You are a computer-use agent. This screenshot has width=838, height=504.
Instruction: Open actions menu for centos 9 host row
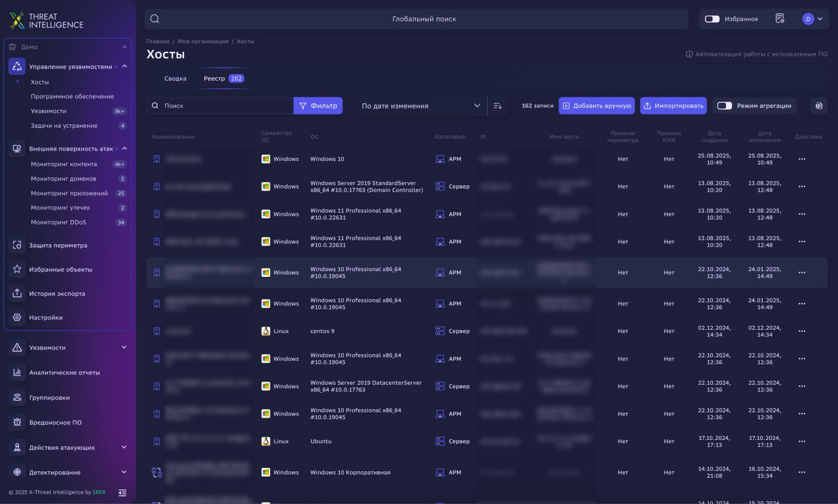pos(801,332)
